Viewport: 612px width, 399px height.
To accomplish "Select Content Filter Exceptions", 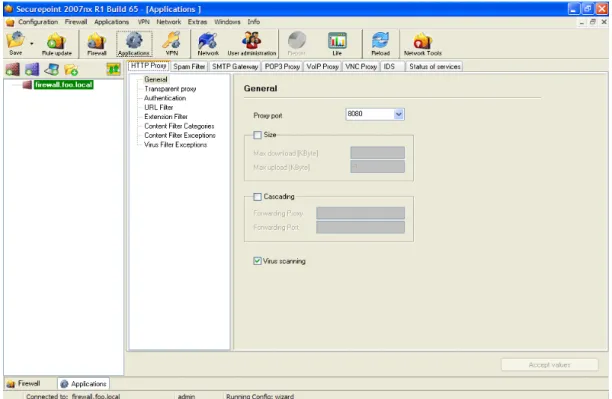I will tap(180, 135).
